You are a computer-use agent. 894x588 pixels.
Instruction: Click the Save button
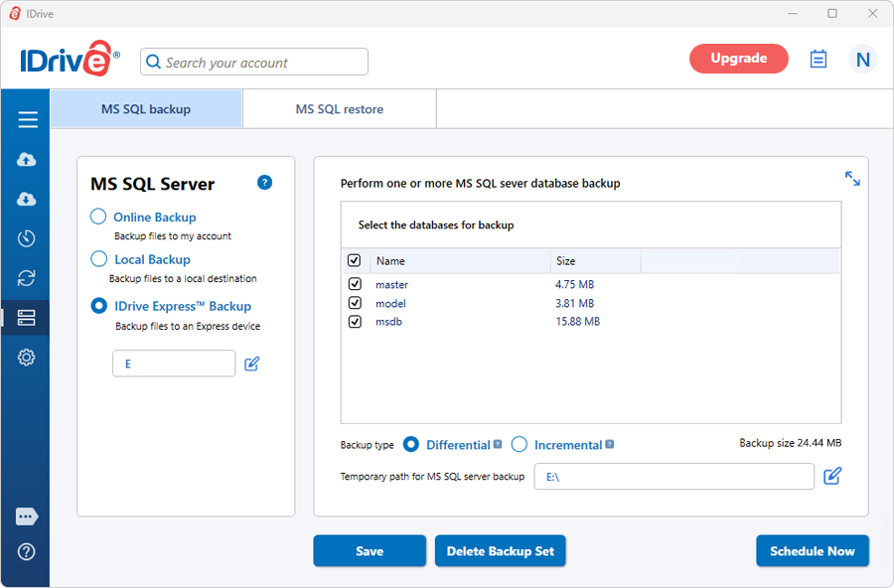click(370, 551)
